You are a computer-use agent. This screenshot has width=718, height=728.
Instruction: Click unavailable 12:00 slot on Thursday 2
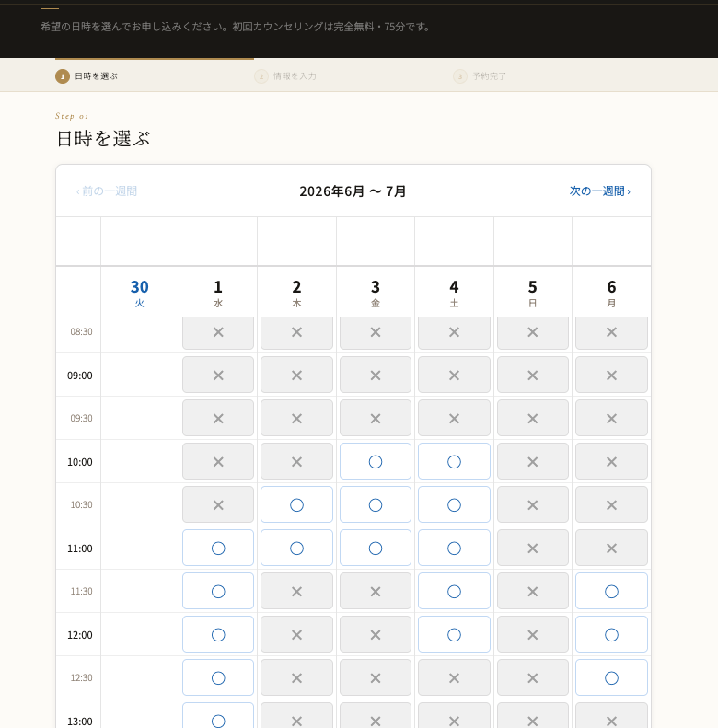[296, 634]
